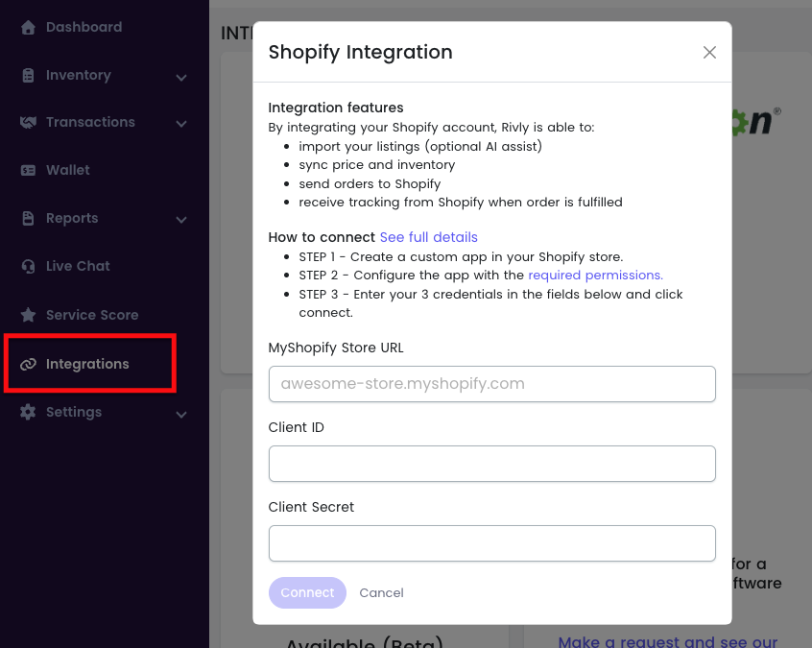
Task: Cancel the Shopify Integration dialog
Action: tap(381, 592)
